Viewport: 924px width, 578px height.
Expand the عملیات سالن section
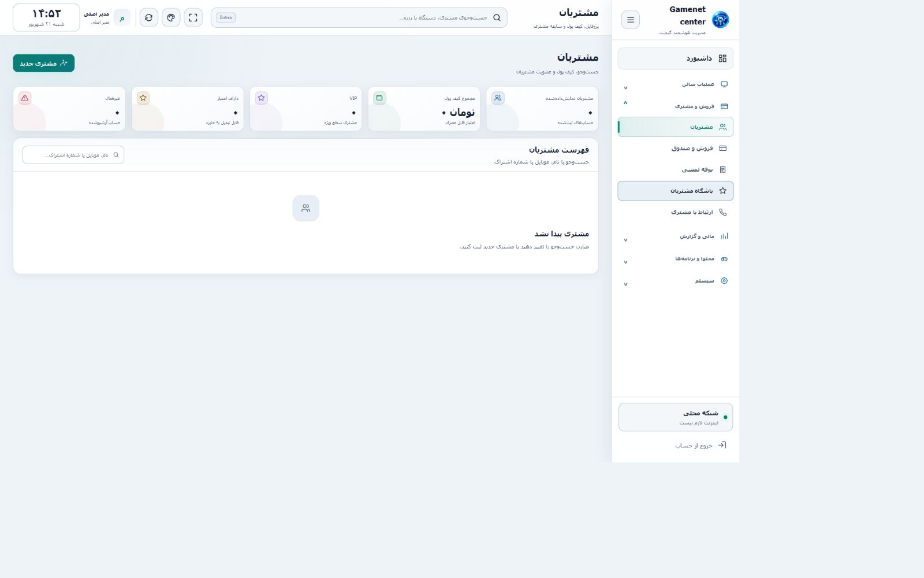(675, 84)
